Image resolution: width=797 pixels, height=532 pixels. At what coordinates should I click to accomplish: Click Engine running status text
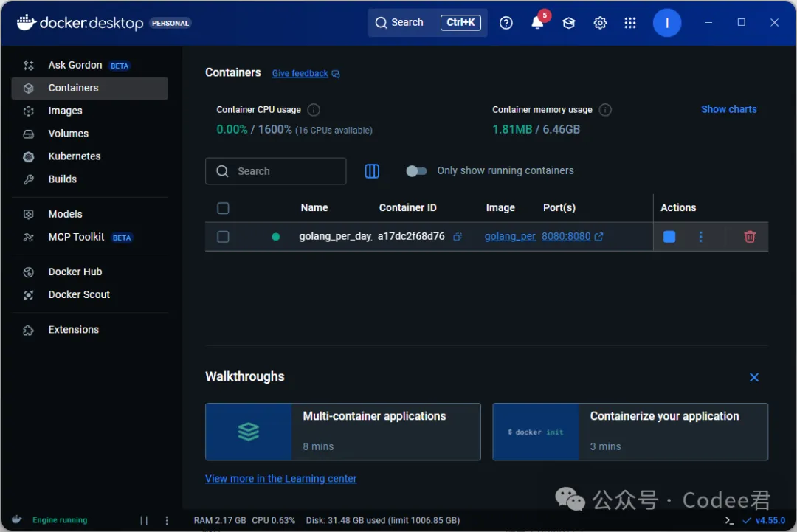click(x=60, y=520)
